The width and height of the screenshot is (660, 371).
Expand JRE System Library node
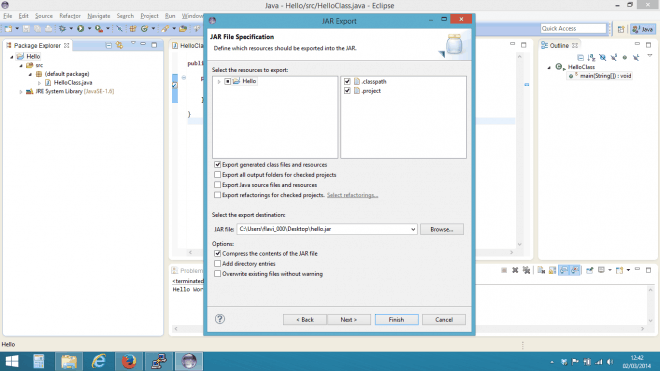tap(21, 91)
